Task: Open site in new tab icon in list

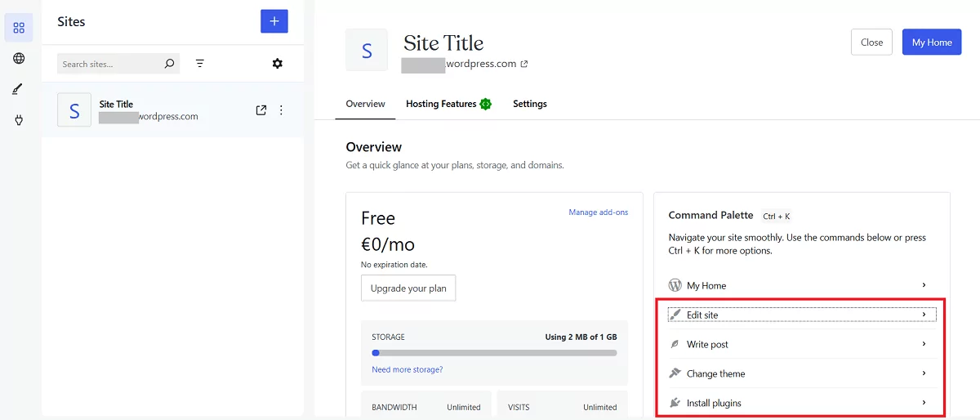Action: point(261,110)
